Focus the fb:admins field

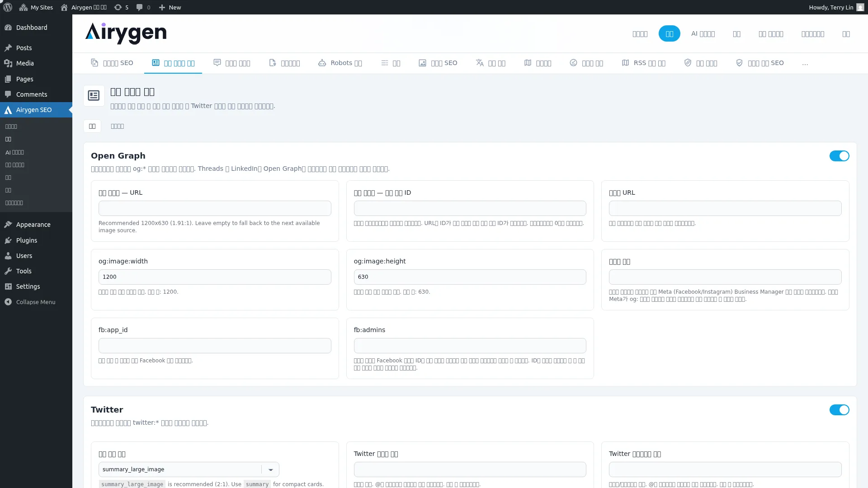pos(470,346)
